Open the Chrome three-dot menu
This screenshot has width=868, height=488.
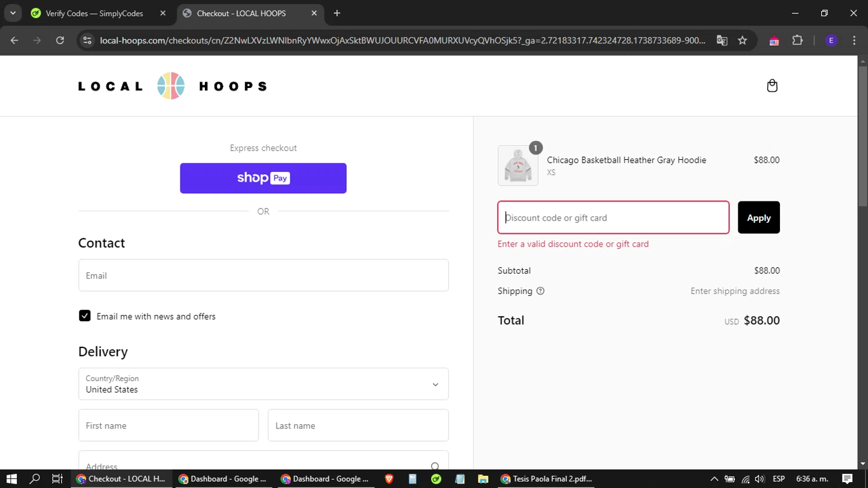click(x=854, y=40)
